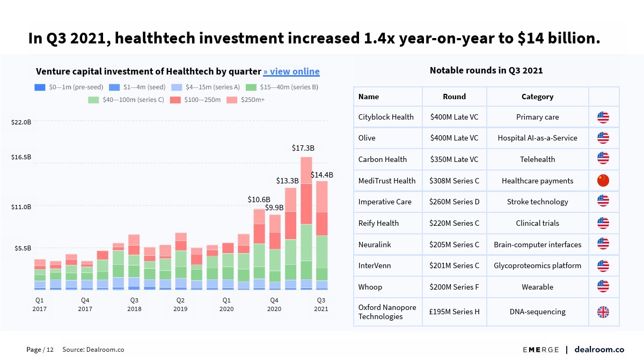Click the China flag in MediTrust Health row

[x=603, y=181]
